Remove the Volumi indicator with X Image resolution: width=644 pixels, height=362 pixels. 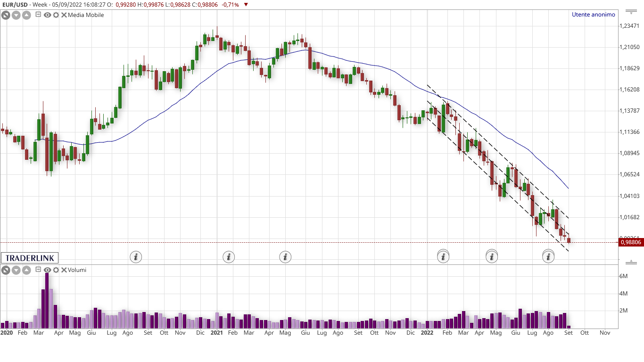coord(64,270)
